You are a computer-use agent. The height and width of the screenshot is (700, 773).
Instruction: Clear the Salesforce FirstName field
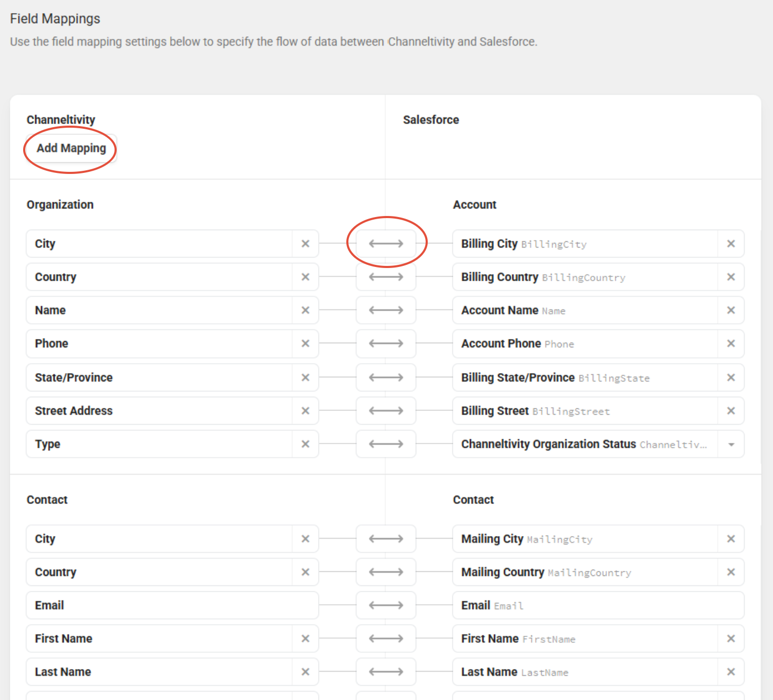click(x=731, y=639)
